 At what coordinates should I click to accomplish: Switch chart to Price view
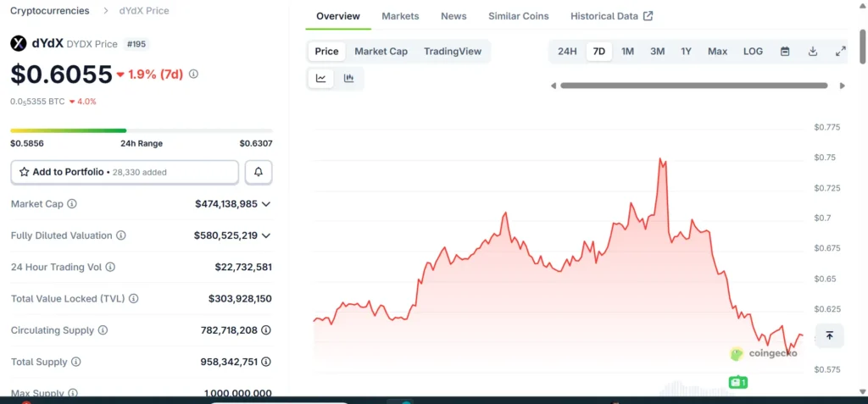pyautogui.click(x=326, y=52)
